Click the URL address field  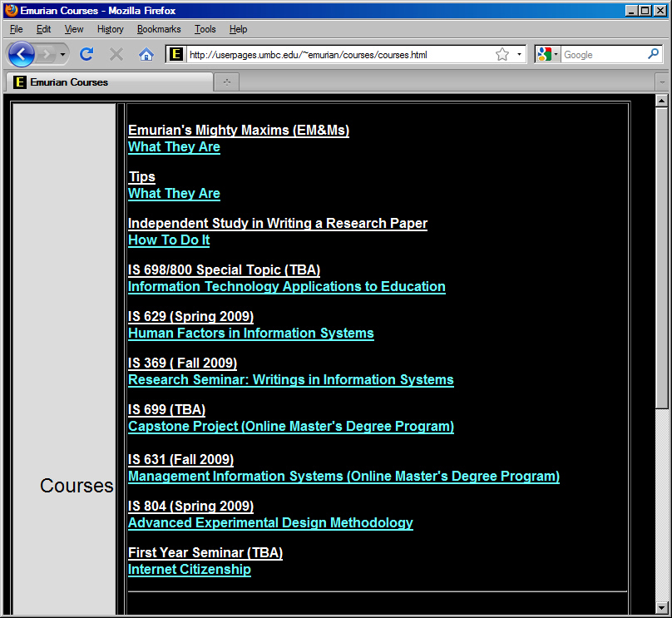point(341,54)
